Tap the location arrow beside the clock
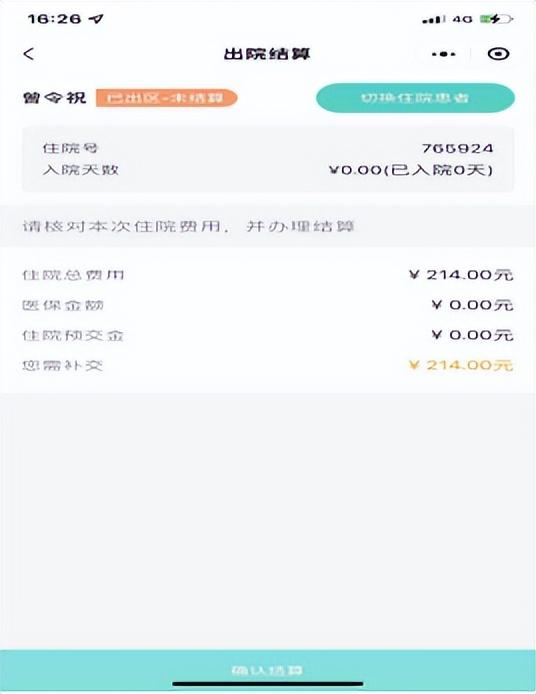 pyautogui.click(x=96, y=19)
